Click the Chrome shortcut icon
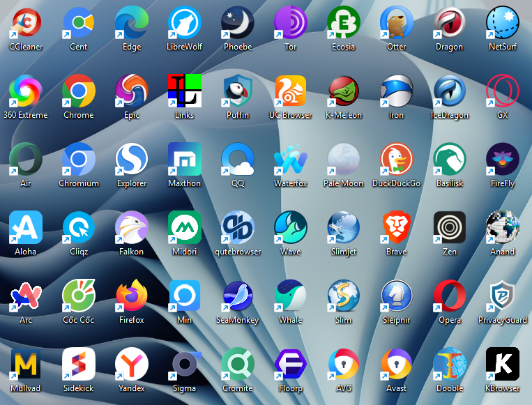The width and height of the screenshot is (532, 405). point(79,91)
